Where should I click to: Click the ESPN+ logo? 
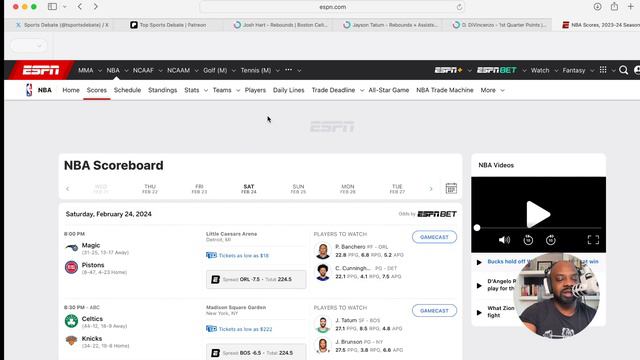point(448,70)
